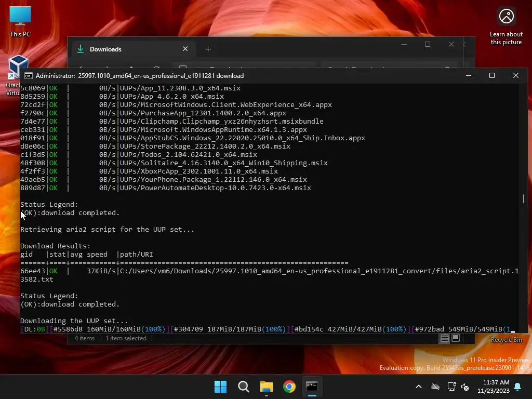The height and width of the screenshot is (399, 532).
Task: Open the network tray icon
Action: [x=451, y=387]
